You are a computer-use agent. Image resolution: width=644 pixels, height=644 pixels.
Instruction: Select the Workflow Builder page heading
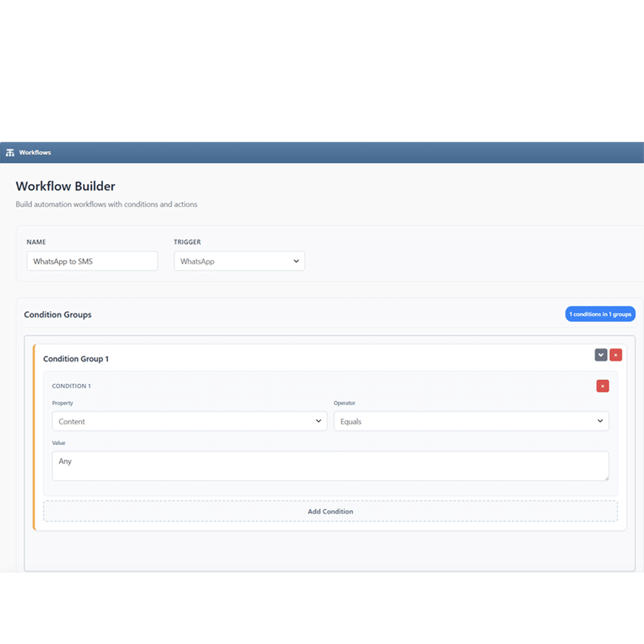point(66,186)
